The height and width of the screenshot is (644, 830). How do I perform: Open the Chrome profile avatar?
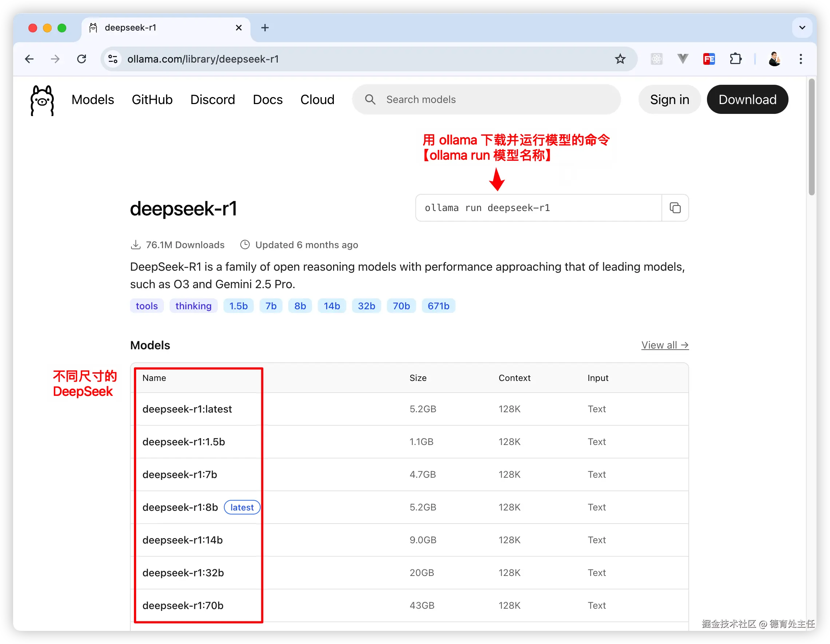(774, 59)
